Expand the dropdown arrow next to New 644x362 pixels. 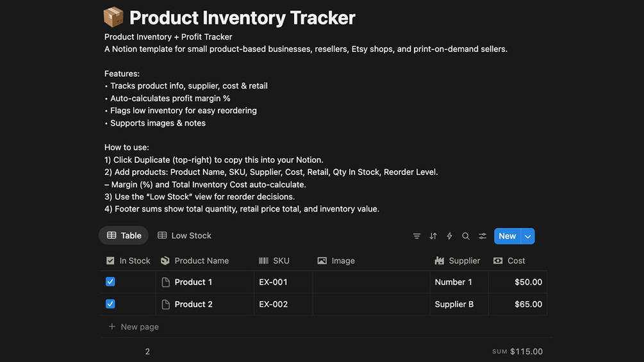[528, 236]
